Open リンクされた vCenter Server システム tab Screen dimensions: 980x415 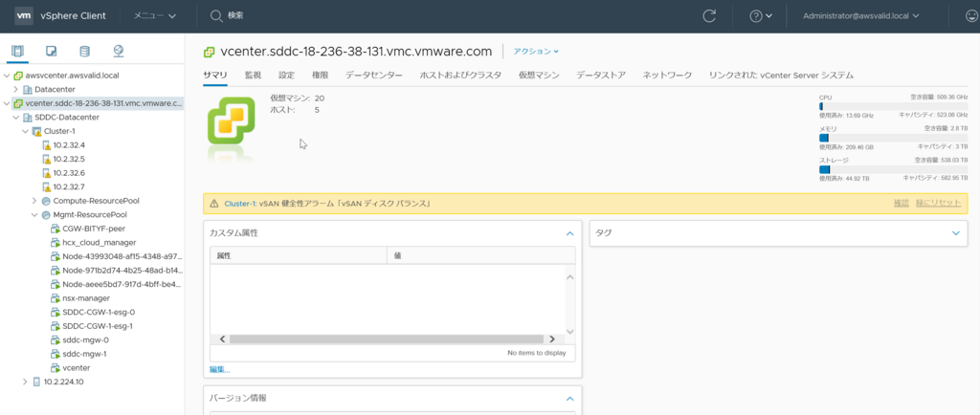[x=781, y=75]
